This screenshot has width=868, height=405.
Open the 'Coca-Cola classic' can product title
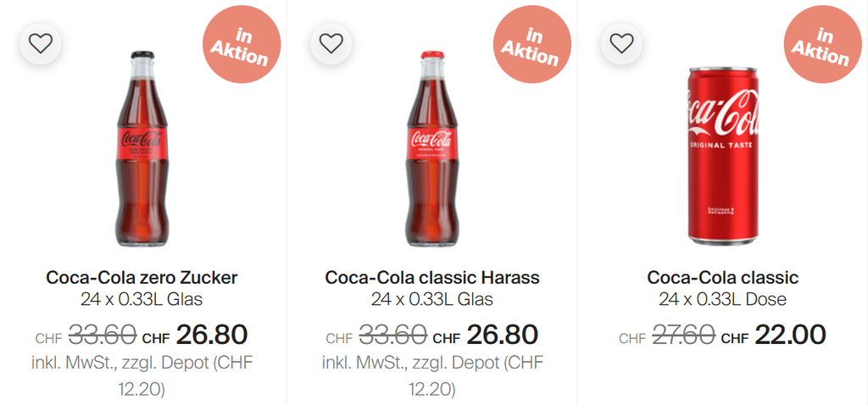(723, 278)
